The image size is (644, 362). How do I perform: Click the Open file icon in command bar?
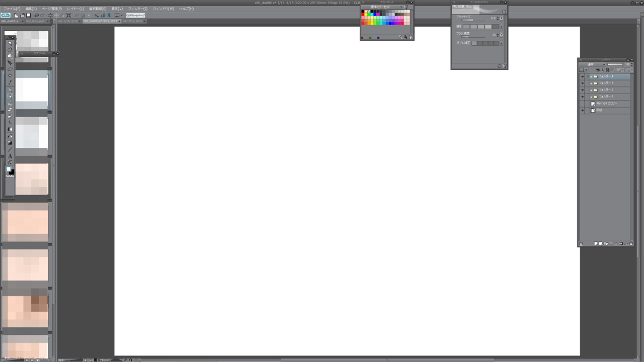tap(23, 16)
